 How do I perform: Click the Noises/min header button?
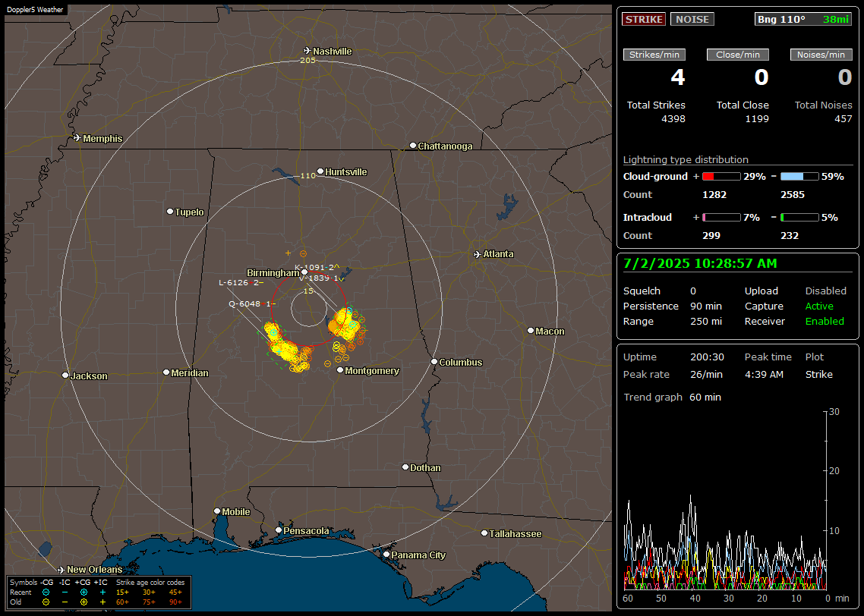[x=821, y=55]
